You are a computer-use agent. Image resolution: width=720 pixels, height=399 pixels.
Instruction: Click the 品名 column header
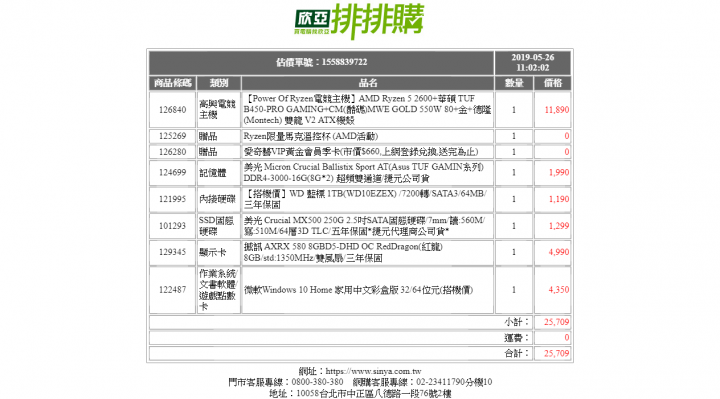[x=367, y=83]
